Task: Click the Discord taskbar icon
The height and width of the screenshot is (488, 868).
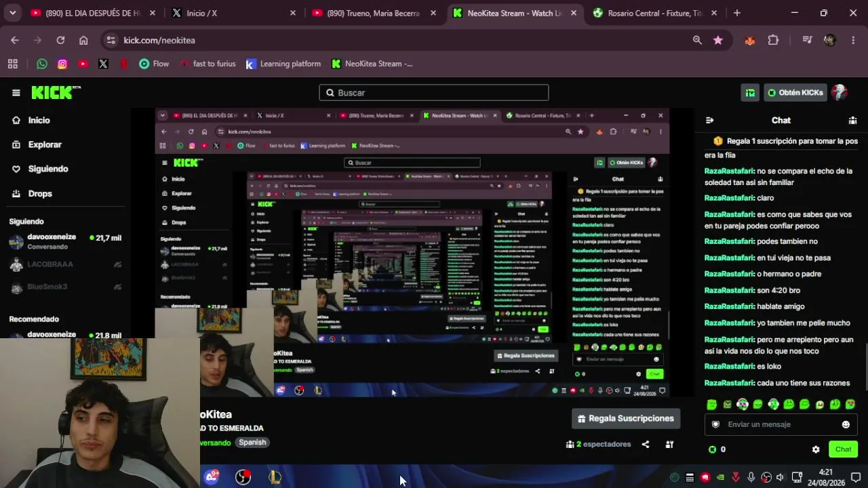Action: tap(212, 477)
